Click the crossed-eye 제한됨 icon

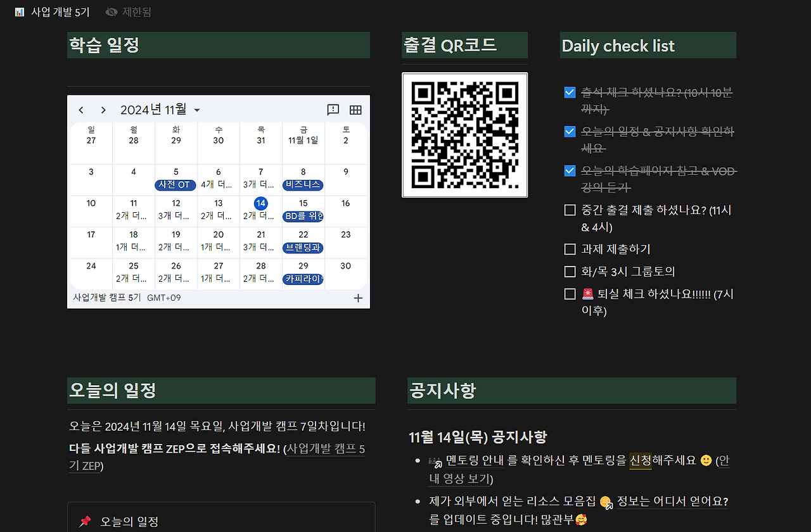point(112,12)
